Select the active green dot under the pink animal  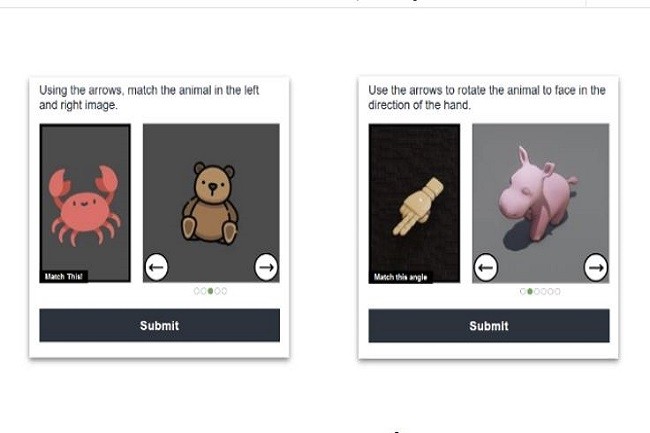pyautogui.click(x=529, y=291)
